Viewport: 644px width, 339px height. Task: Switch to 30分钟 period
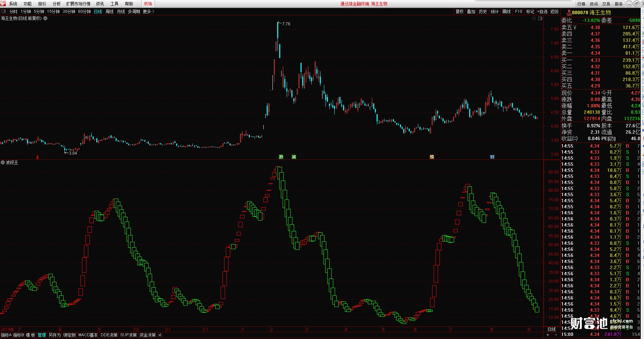[69, 11]
